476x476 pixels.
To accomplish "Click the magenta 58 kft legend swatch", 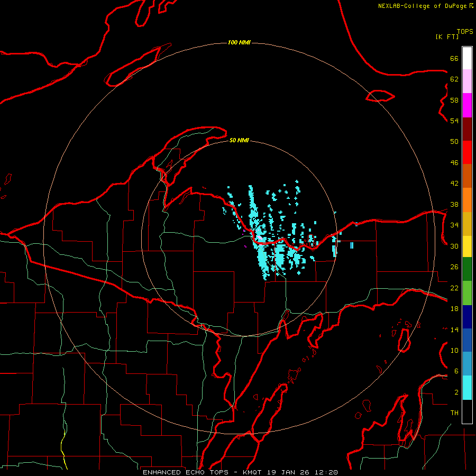I will click(x=467, y=105).
